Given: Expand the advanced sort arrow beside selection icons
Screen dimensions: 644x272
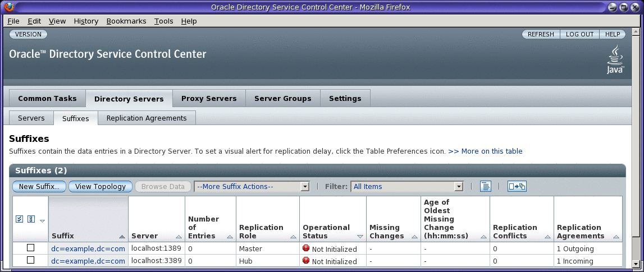Looking at the screenshot, I should [x=42, y=221].
